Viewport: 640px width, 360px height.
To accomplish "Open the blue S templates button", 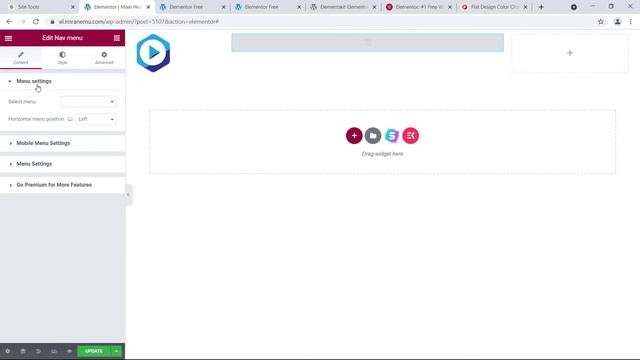I will [392, 136].
